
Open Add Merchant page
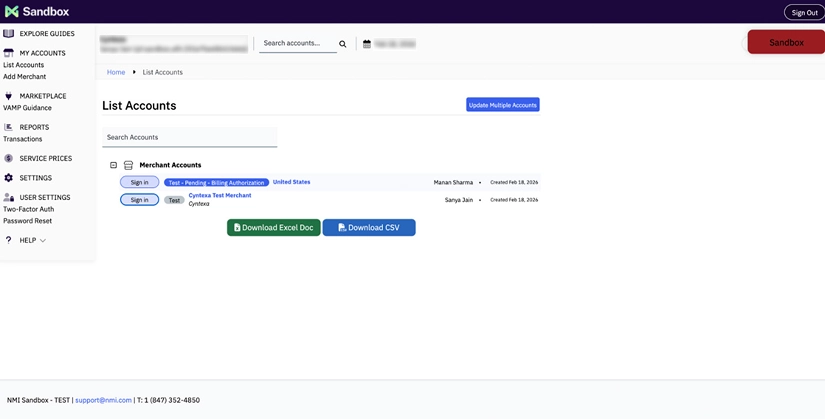(25, 76)
